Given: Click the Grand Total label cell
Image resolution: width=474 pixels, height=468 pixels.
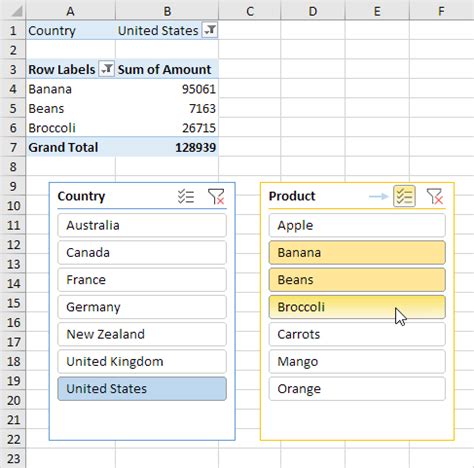Looking at the screenshot, I should click(x=71, y=147).
